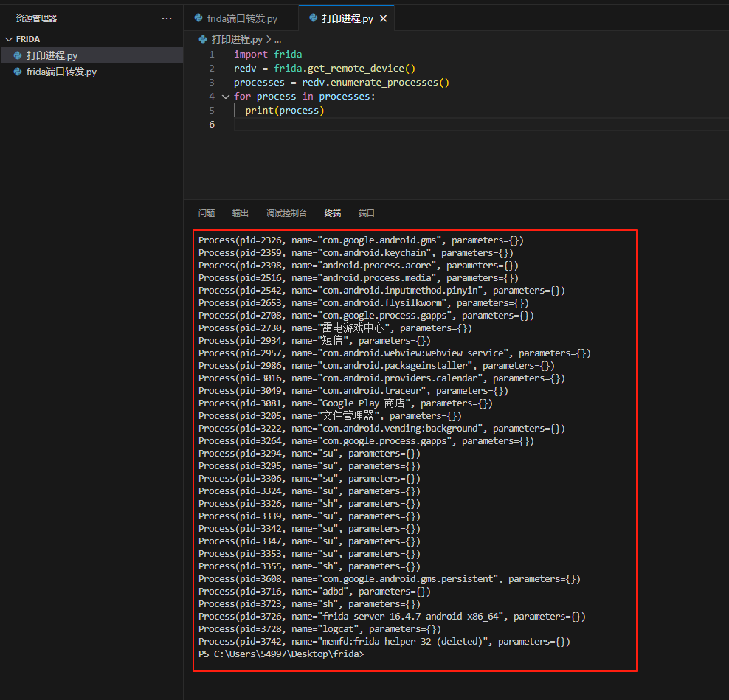The height and width of the screenshot is (700, 729).
Task: Open the 问题 panel tab
Action: (207, 213)
